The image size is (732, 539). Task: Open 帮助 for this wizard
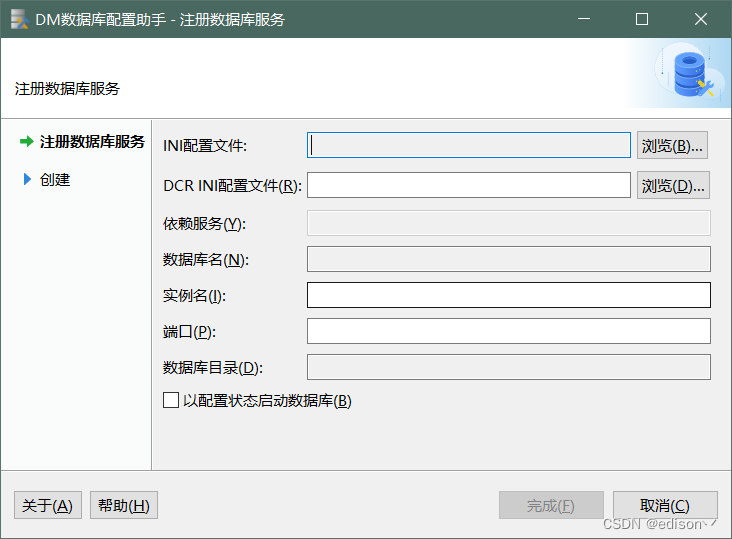tap(124, 505)
